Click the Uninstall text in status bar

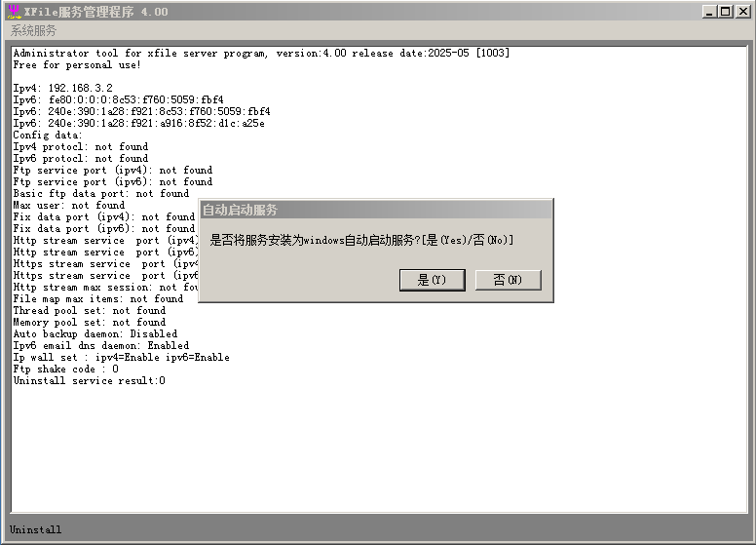pos(36,529)
